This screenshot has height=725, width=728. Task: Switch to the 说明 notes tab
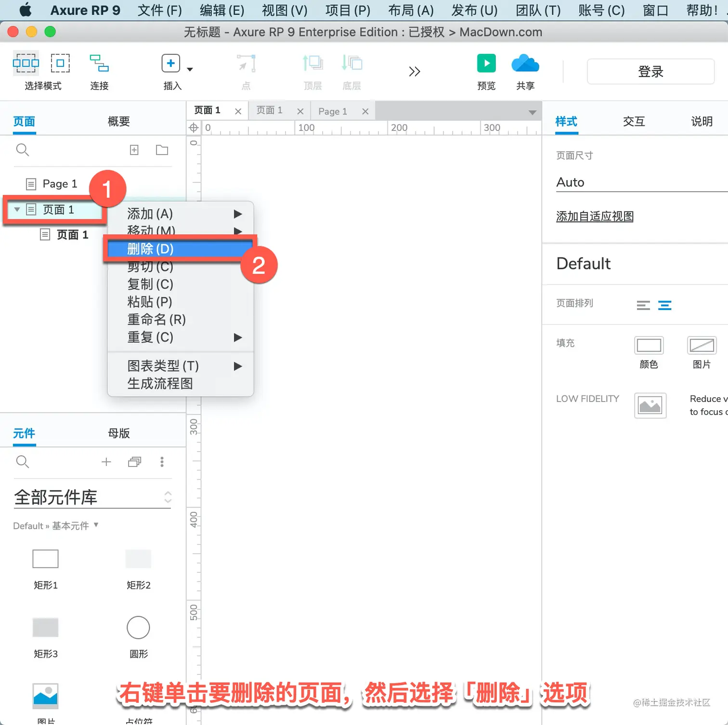point(702,121)
